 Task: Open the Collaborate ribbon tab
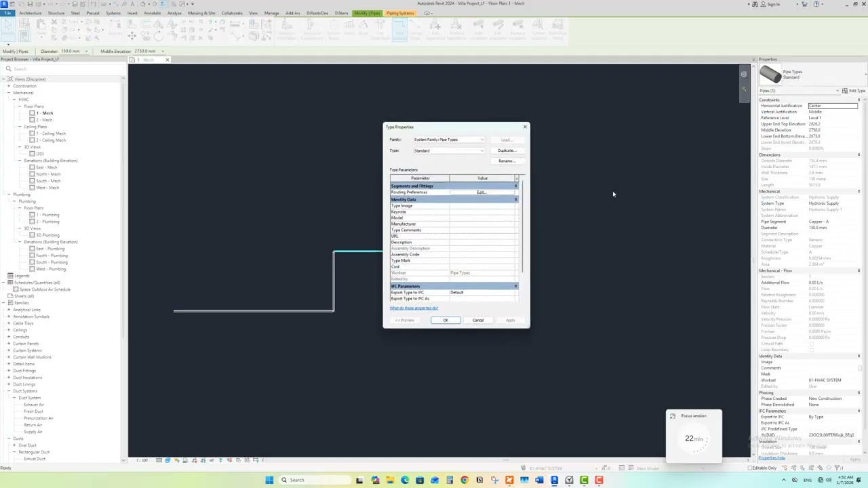(232, 13)
